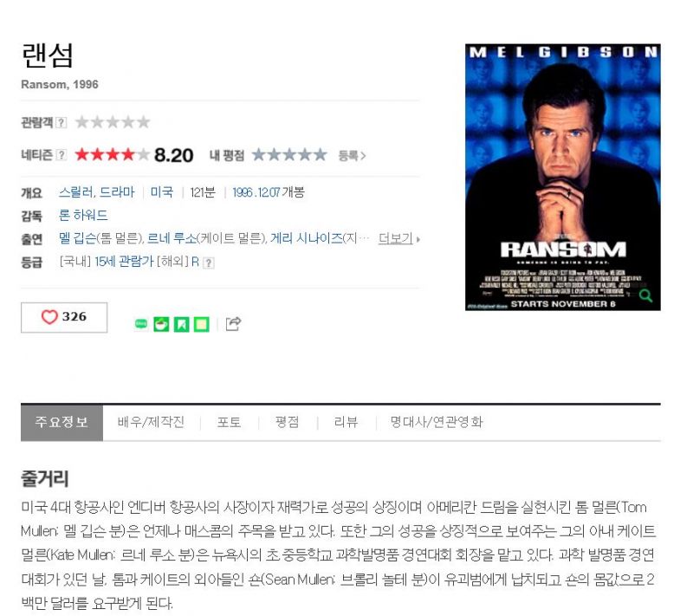Click the green cafe cup share icon
This screenshot has height=616, width=693.
click(161, 324)
